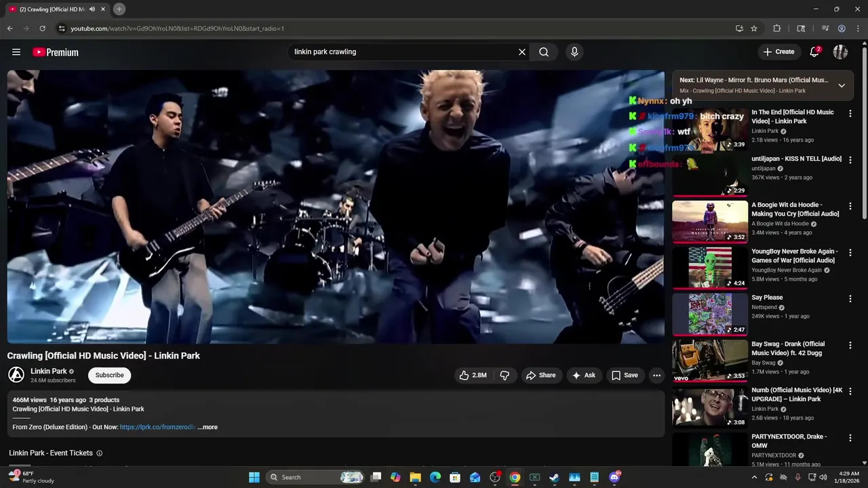Open the notifications bell
Screen dimensions: 868x488
click(814, 52)
